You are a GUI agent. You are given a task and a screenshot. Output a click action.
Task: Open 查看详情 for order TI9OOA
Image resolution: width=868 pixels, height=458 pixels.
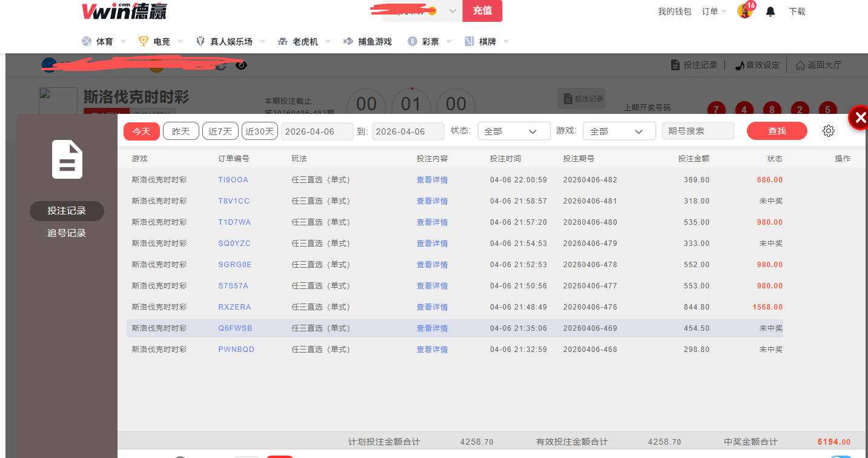[432, 180]
